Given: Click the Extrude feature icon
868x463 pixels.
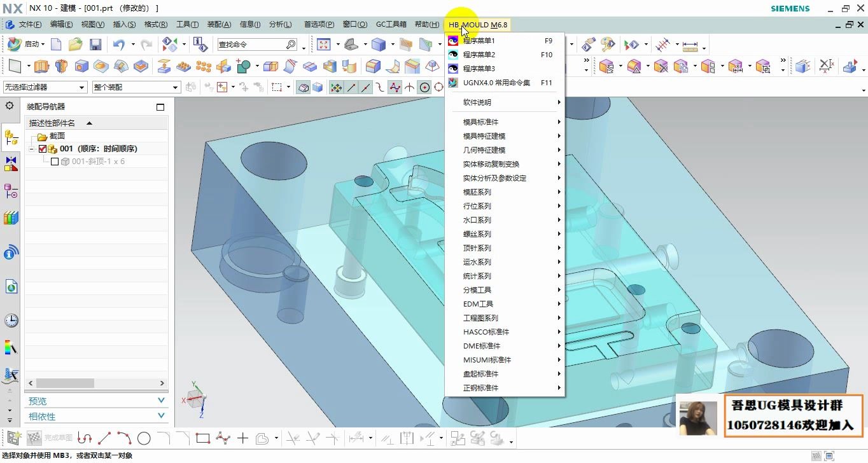Looking at the screenshot, I should point(41,66).
